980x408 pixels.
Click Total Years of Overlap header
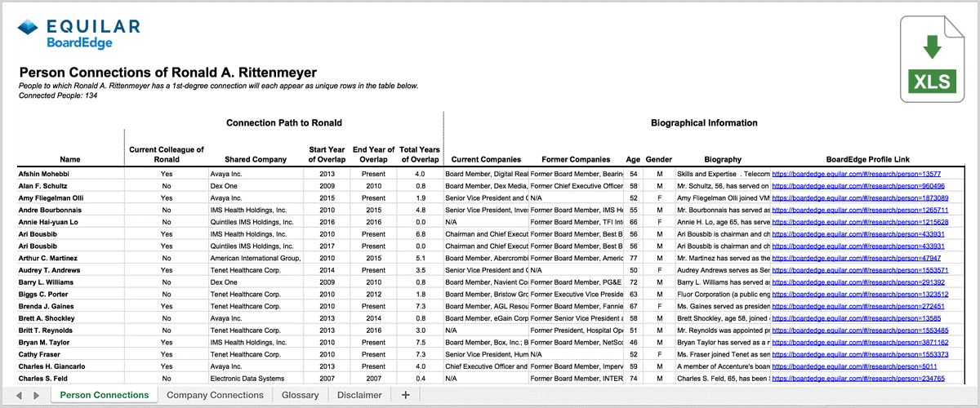point(420,154)
